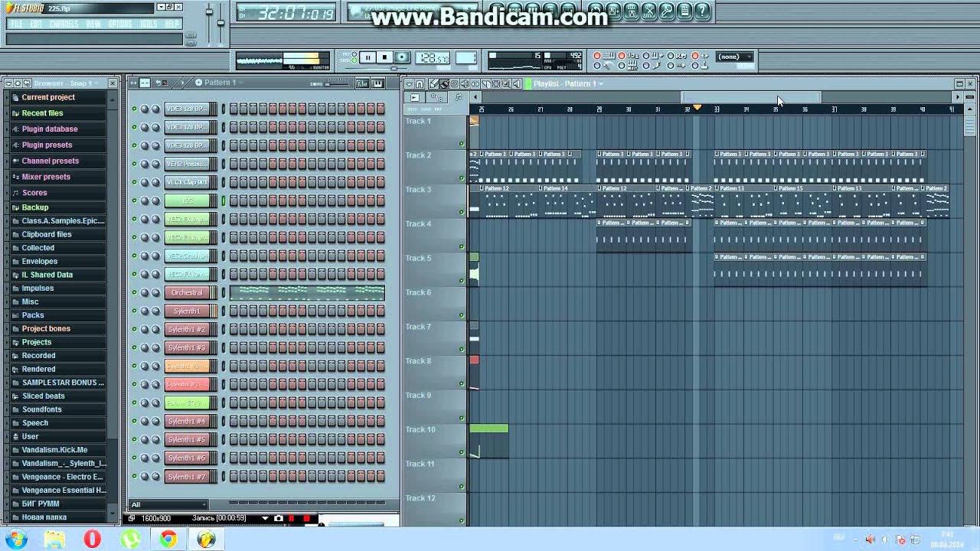This screenshot has height=551, width=980.
Task: Select the Sylenth1 #4 channel button
Action: point(188,421)
